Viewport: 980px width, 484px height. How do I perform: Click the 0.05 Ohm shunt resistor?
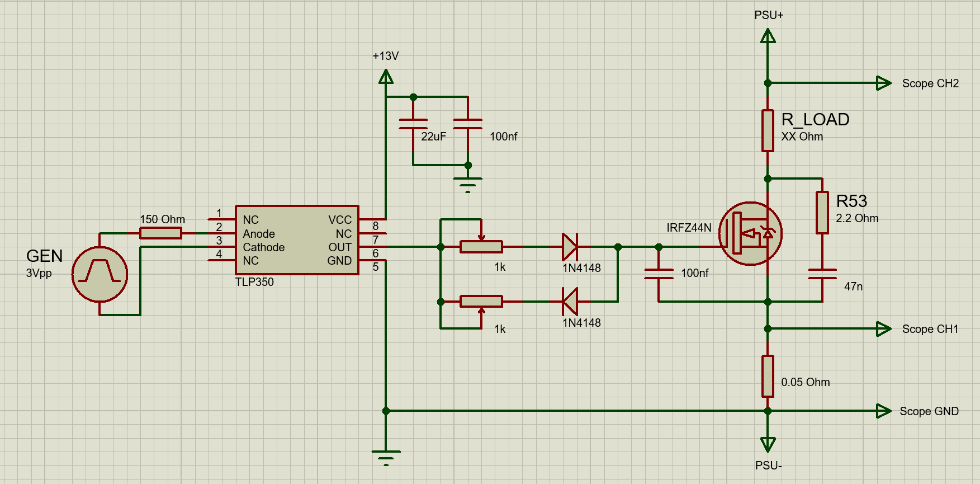768,376
